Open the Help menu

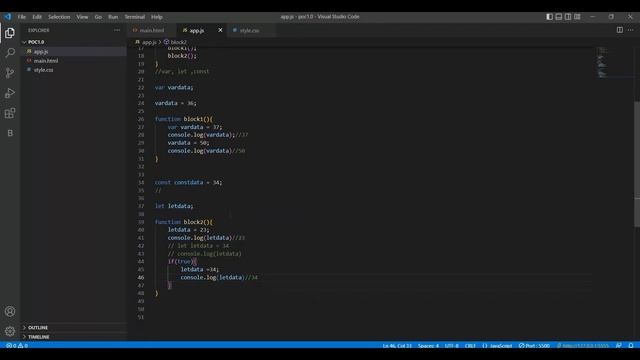coord(157,17)
